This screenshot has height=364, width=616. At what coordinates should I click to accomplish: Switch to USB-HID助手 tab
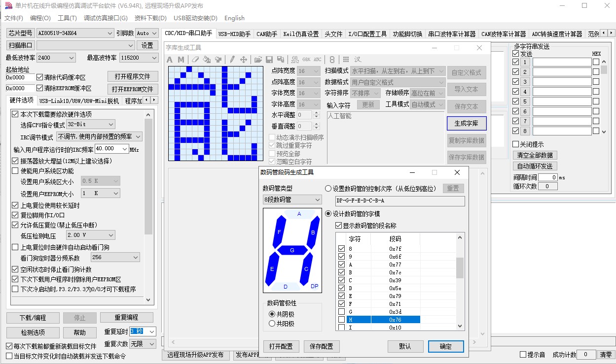(234, 34)
